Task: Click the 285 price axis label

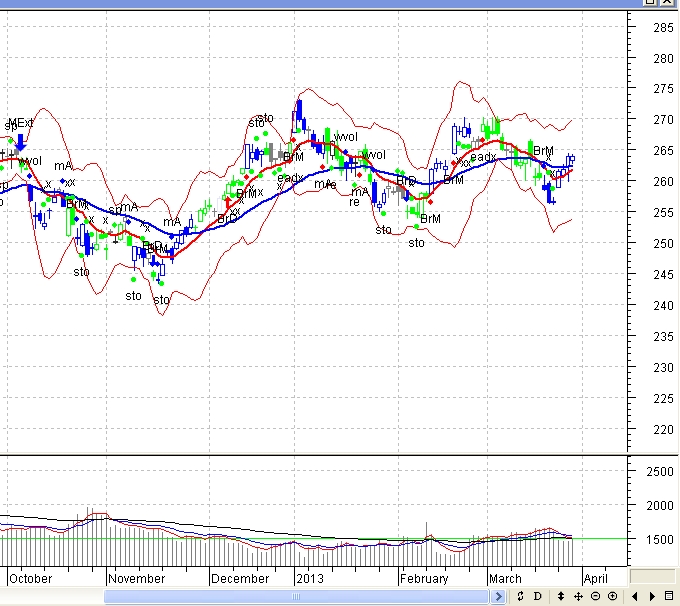Action: [662, 27]
